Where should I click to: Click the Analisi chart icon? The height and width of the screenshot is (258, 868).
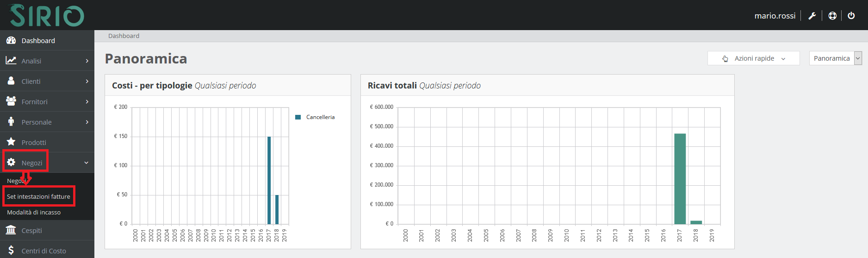click(11, 61)
